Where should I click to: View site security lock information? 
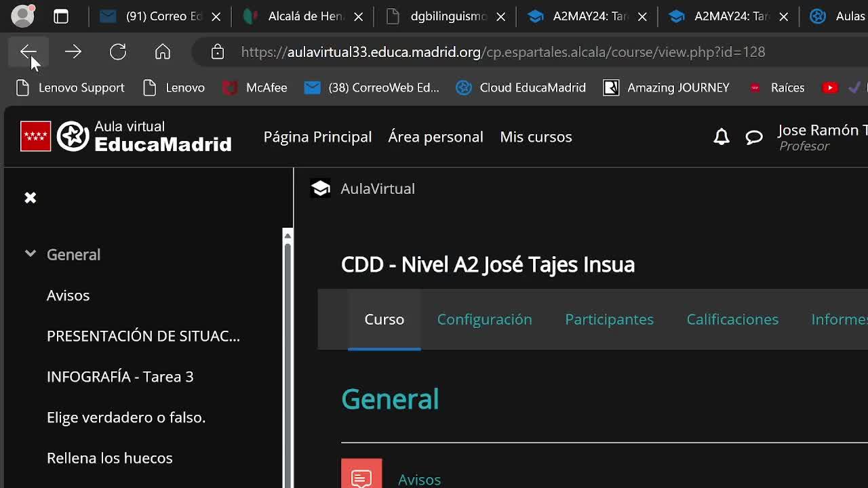[x=218, y=52]
